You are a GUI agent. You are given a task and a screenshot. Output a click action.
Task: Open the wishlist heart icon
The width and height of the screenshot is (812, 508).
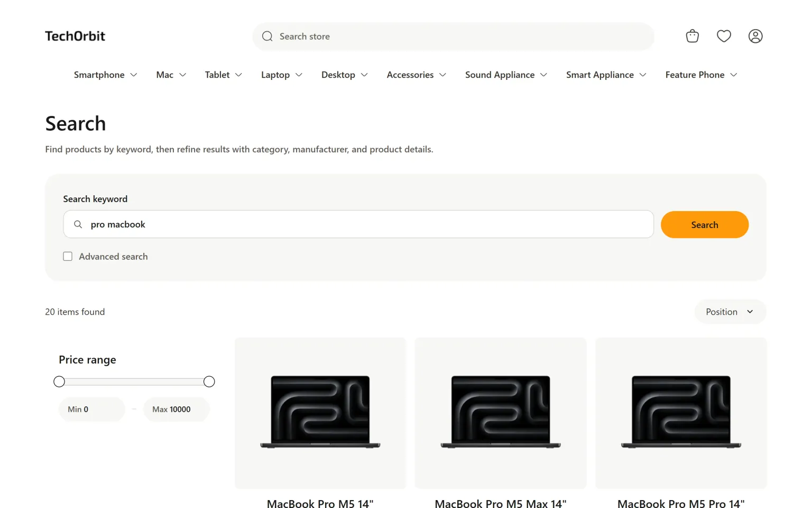[x=724, y=36]
